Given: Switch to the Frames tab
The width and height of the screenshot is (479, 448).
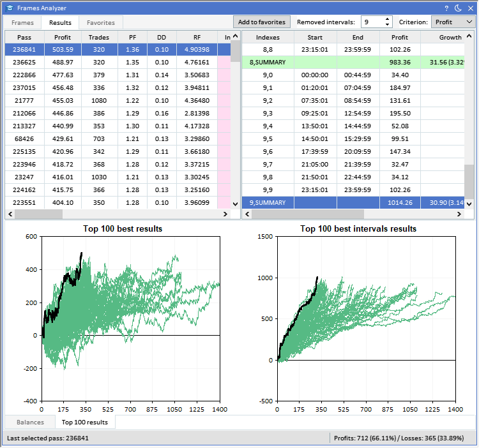Looking at the screenshot, I should tap(22, 22).
